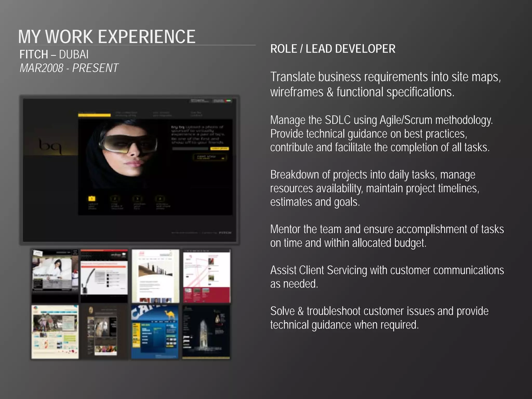Click the yellow camel graphic thumbnail
This screenshot has height=399, width=532.
tap(170, 315)
